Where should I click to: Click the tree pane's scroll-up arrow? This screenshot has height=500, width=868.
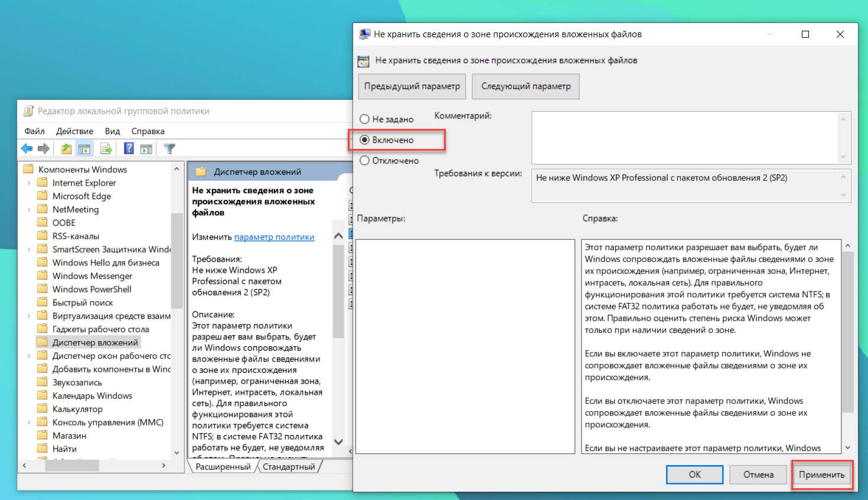(x=177, y=169)
